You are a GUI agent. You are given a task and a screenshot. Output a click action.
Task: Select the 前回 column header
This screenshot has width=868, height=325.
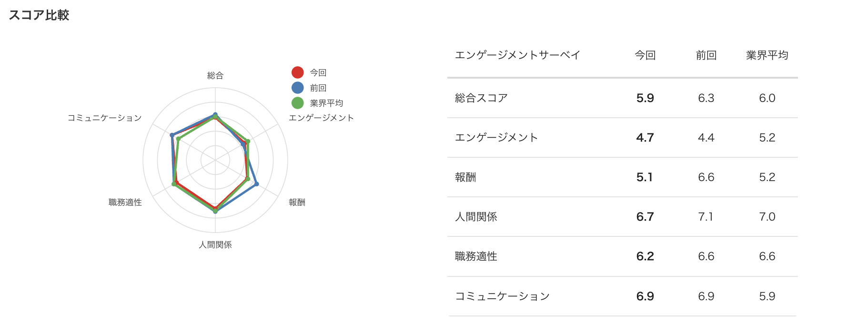coord(706,55)
